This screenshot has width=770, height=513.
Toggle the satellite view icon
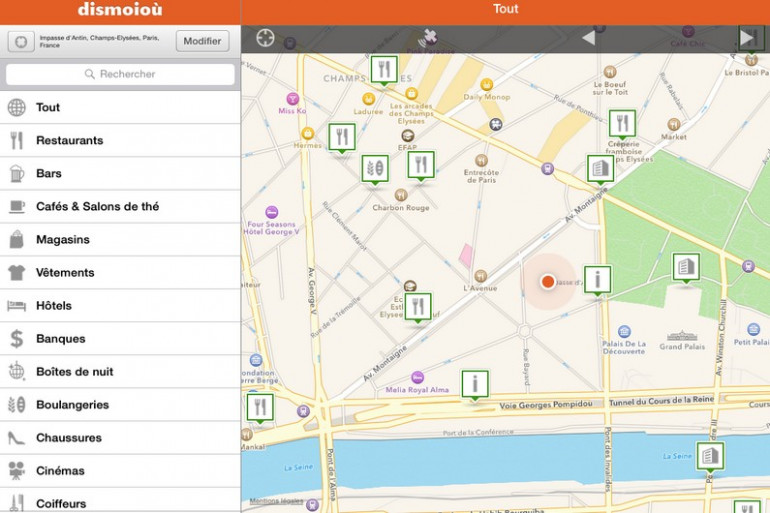coord(427,38)
